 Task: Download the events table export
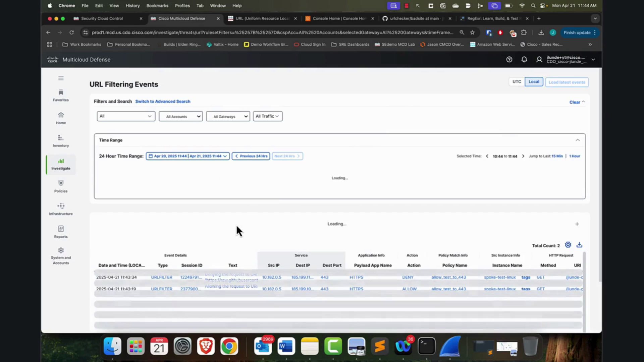[x=579, y=245]
